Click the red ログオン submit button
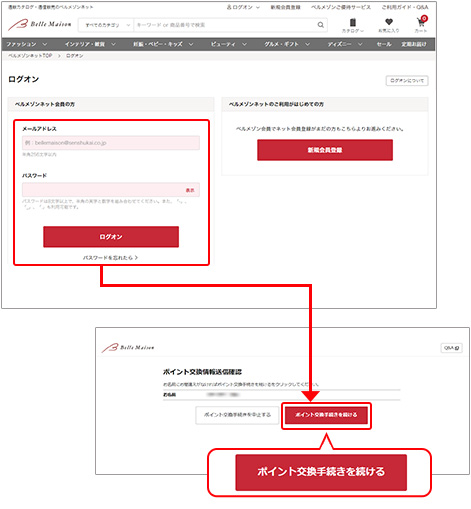471x509 pixels. [111, 237]
